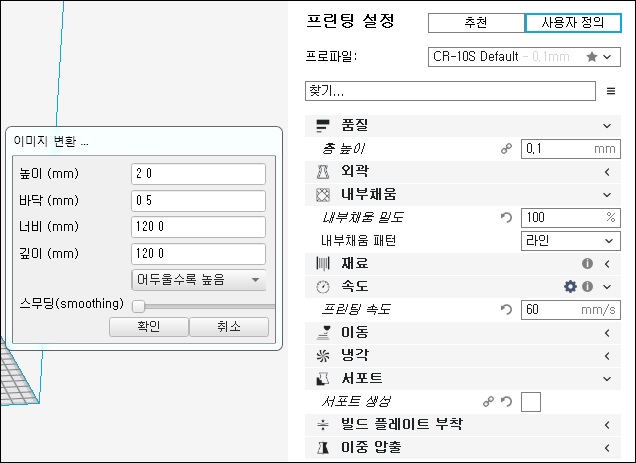This screenshot has width=636, height=463.
Task: Reset 서포트 생성 with its revert arrow
Action: point(506,402)
